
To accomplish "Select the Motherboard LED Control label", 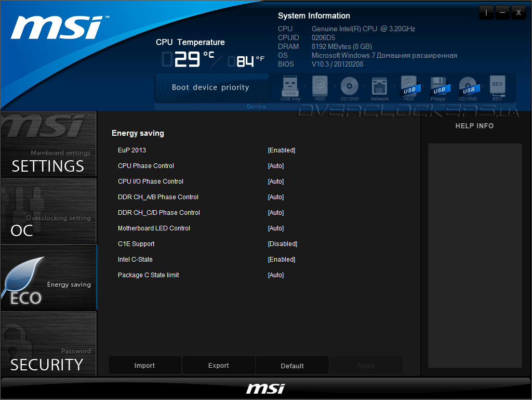I will (154, 228).
